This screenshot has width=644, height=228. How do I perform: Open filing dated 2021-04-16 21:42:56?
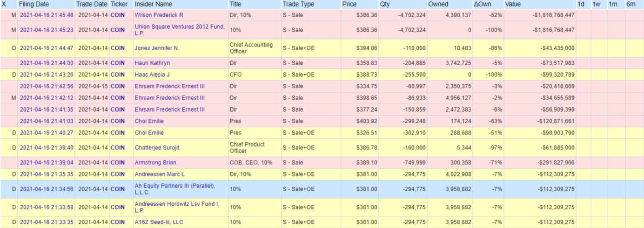[47, 86]
